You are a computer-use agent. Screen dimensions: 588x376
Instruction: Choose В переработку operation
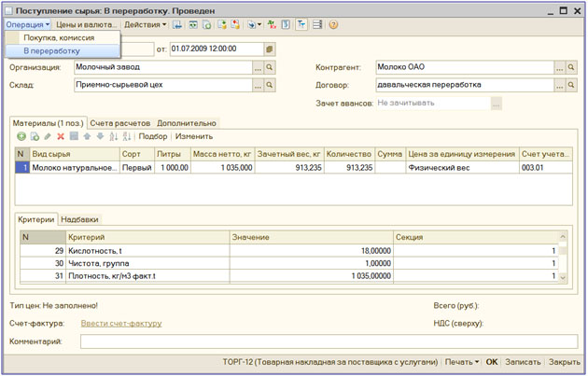63,51
